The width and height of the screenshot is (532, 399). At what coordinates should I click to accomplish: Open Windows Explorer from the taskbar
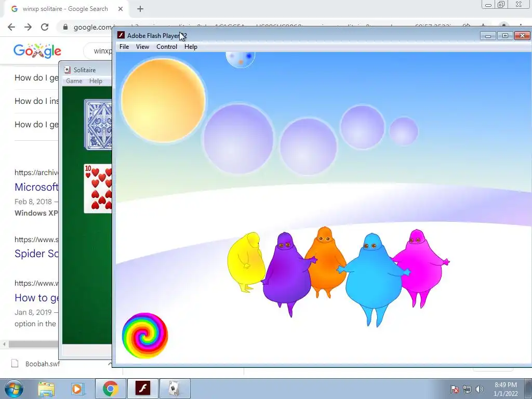coord(46,389)
